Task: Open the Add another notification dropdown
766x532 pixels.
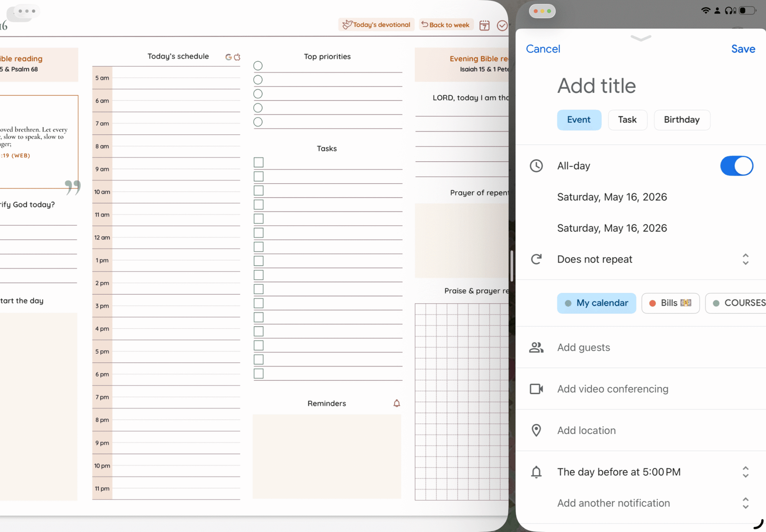Action: pos(745,503)
